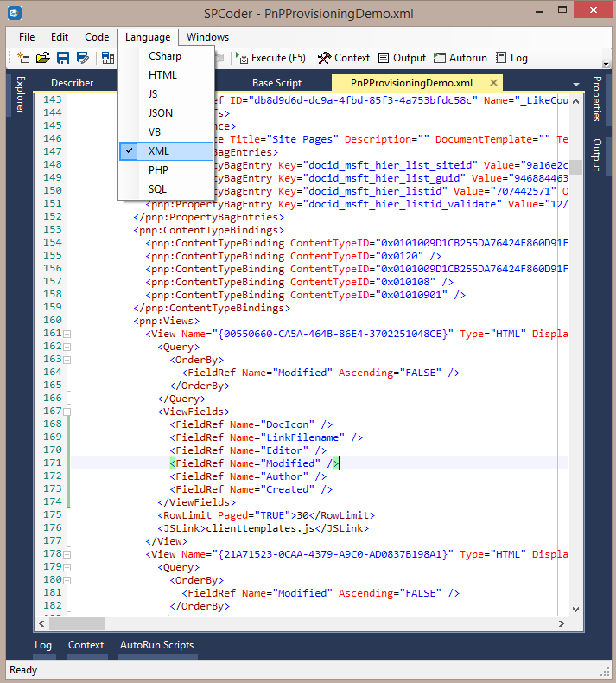Viewport: 616px width, 683px height.
Task: Click the New file toolbar icon
Action: (x=23, y=58)
